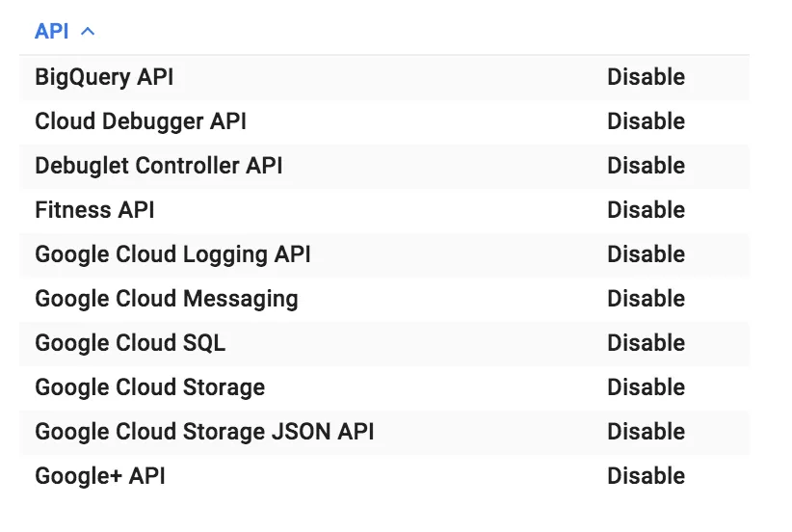Select the Google Cloud Logging API name
The width and height of the screenshot is (792, 532).
point(172,254)
